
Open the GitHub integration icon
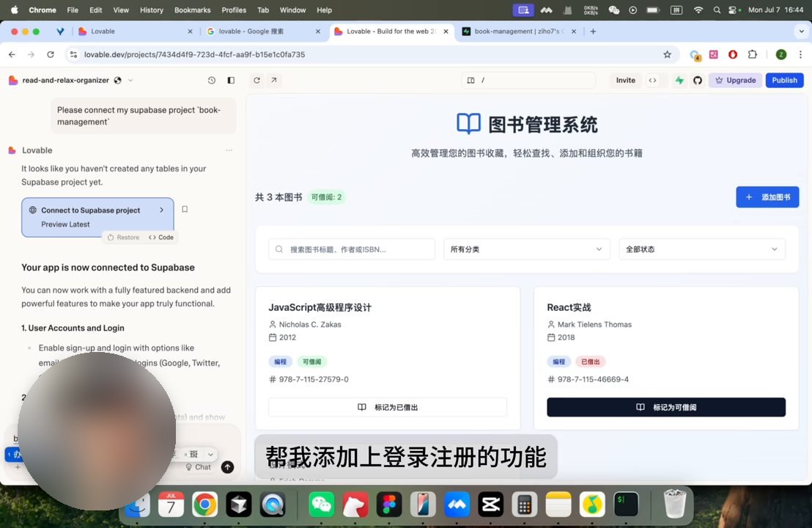coord(698,81)
